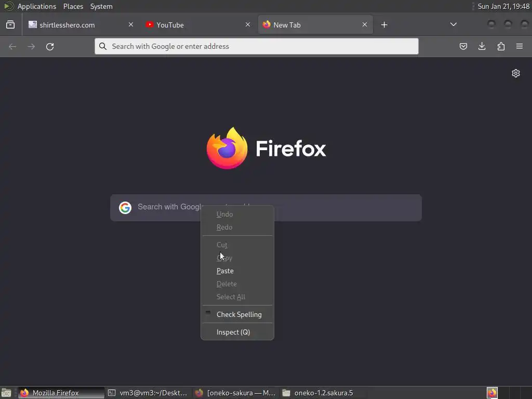Open the Applications menu
The height and width of the screenshot is (399, 532).
[x=37, y=6]
